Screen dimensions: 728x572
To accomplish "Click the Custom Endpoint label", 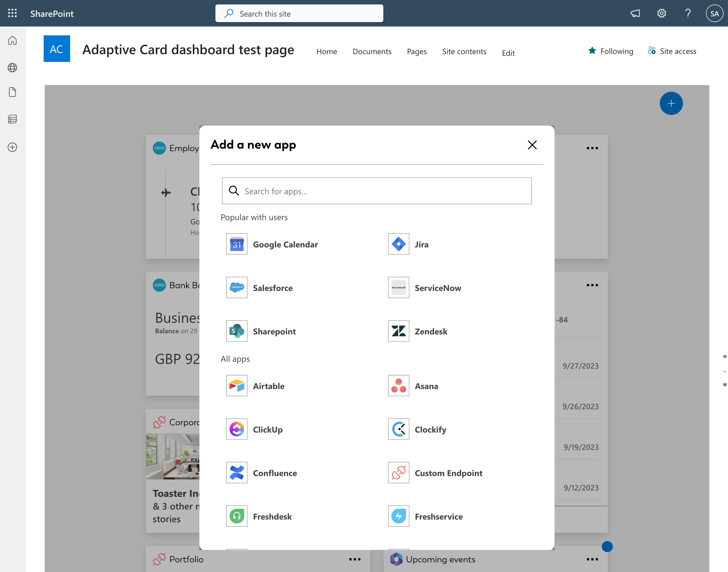I will click(x=449, y=473).
